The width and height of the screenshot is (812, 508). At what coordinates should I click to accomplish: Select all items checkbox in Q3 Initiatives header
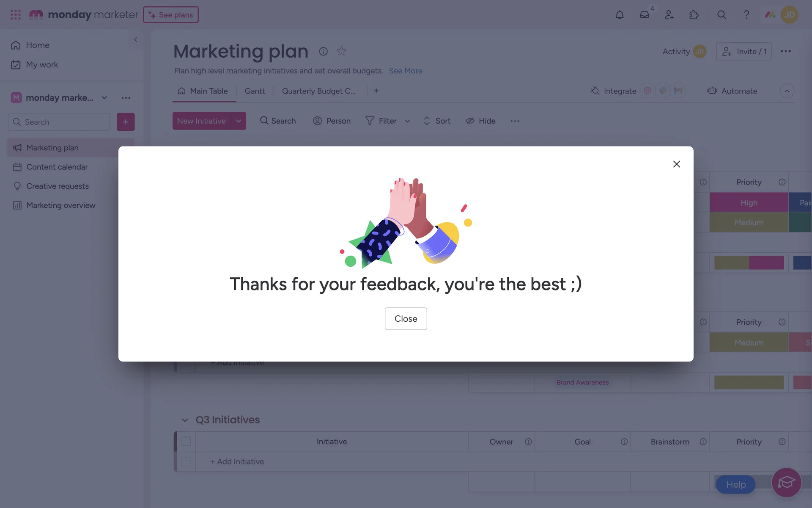click(x=186, y=442)
